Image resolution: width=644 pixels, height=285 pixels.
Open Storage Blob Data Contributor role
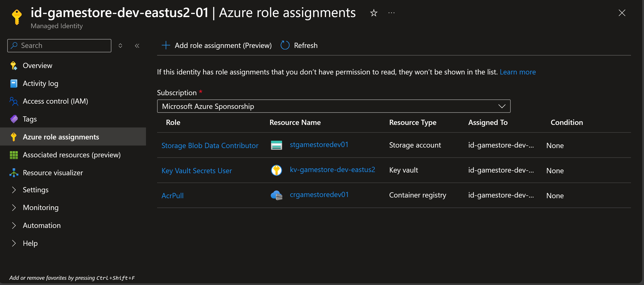tap(210, 145)
